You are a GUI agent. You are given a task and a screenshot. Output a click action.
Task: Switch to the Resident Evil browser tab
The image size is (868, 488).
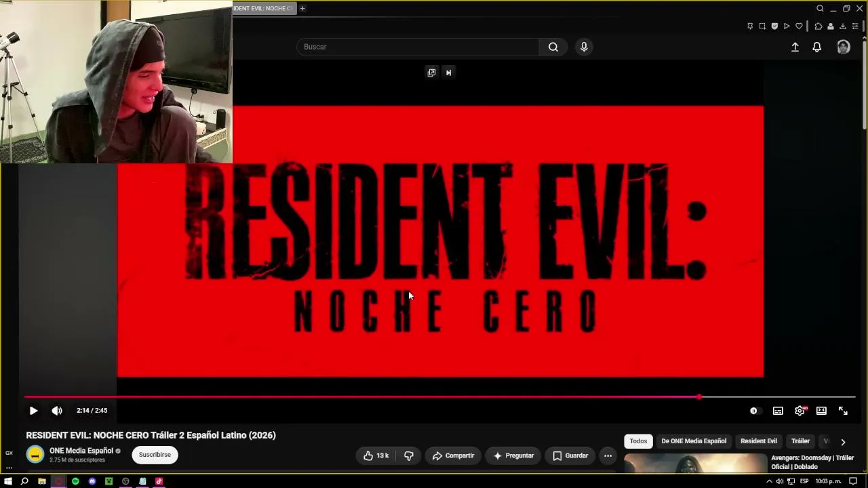click(x=264, y=8)
